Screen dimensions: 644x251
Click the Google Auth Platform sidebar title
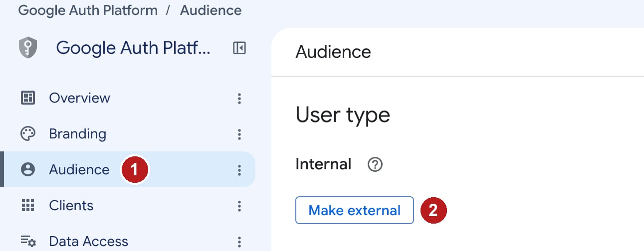tap(133, 48)
